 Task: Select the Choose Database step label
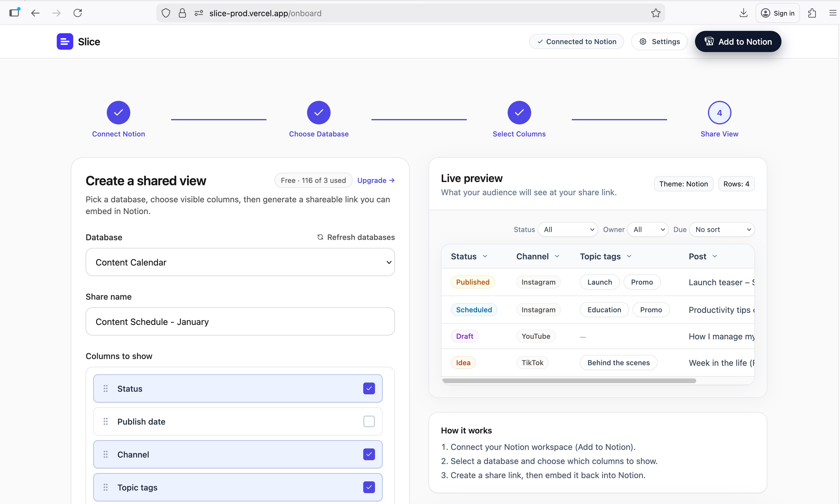pyautogui.click(x=319, y=134)
